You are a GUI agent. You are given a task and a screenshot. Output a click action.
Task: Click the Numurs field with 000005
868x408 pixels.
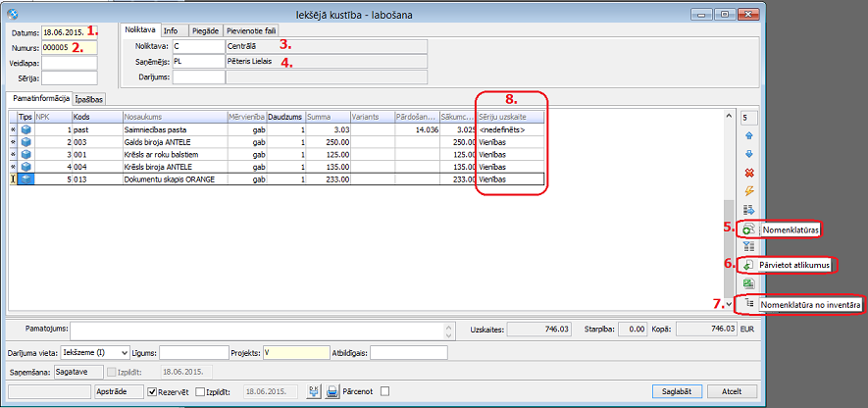click(70, 48)
